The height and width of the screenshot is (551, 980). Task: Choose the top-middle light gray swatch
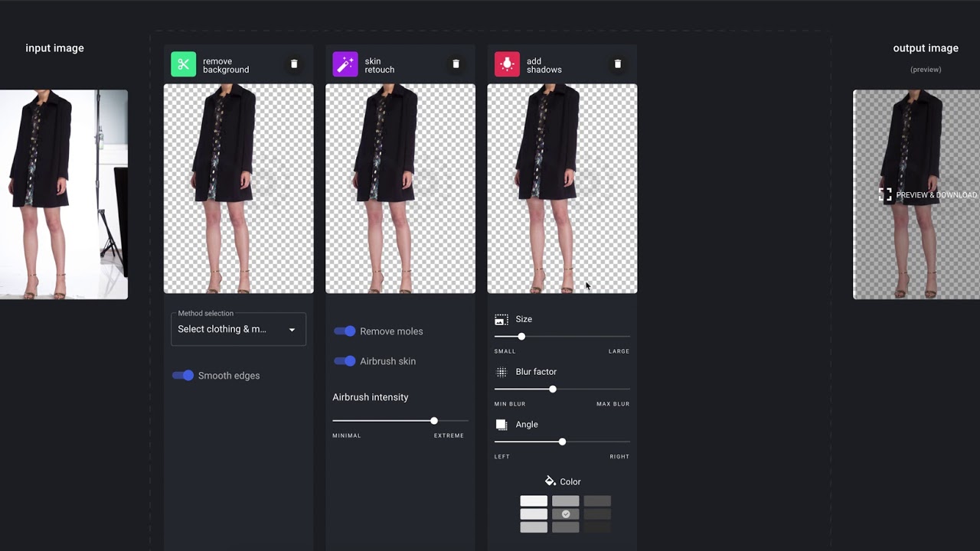coord(566,501)
